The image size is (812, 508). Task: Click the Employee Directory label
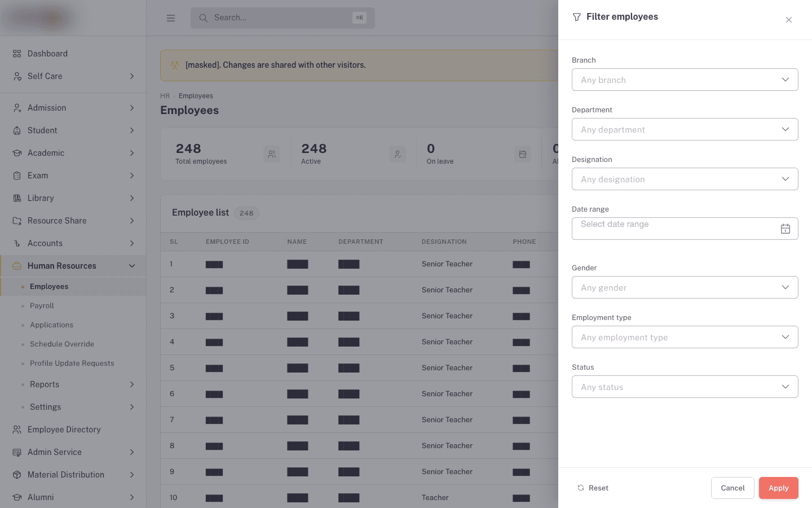click(x=64, y=430)
